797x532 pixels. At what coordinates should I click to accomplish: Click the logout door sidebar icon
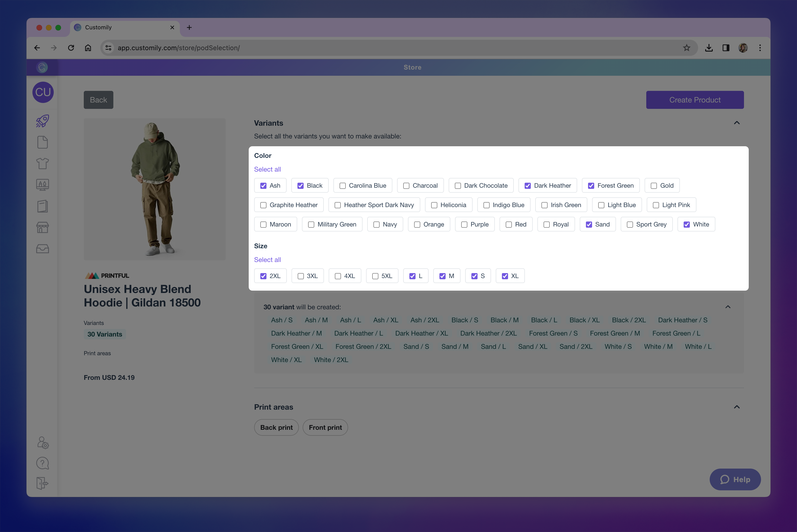(42, 483)
